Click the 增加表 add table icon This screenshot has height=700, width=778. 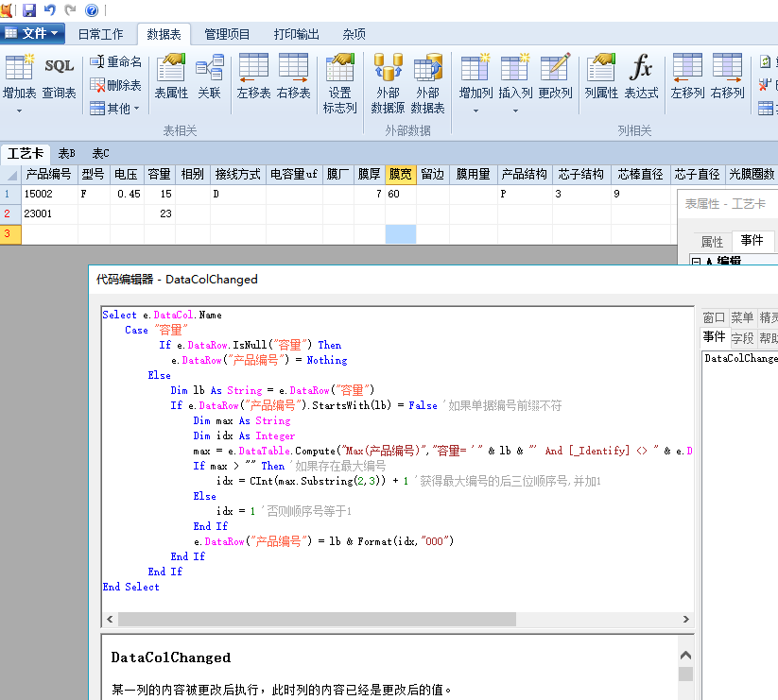click(x=19, y=67)
